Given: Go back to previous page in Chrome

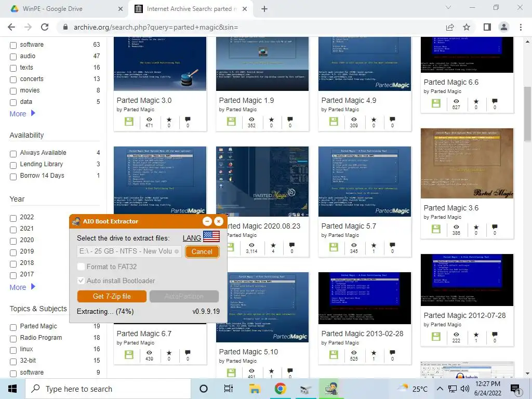Looking at the screenshot, I should click(11, 27).
